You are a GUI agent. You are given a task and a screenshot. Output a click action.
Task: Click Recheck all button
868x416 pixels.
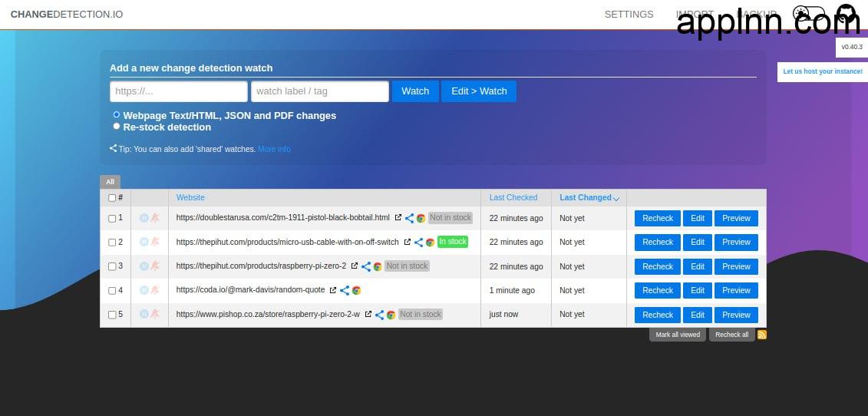(732, 335)
